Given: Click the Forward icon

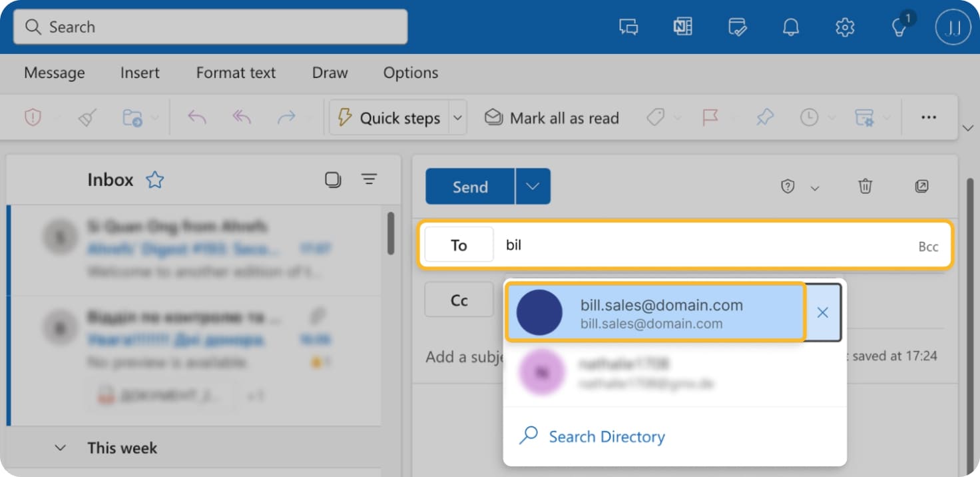Looking at the screenshot, I should point(286,117).
